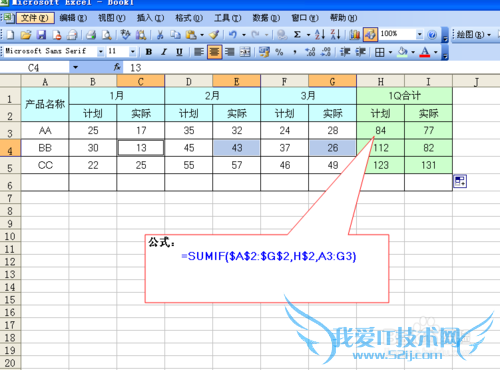This screenshot has height=370, width=500.
Task: Apply Percent style icon
Action: (279, 52)
